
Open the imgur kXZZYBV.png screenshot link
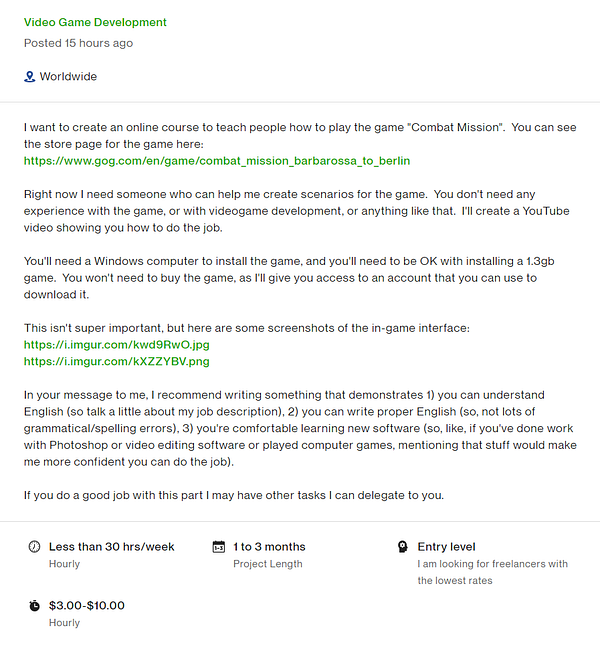[x=117, y=361]
